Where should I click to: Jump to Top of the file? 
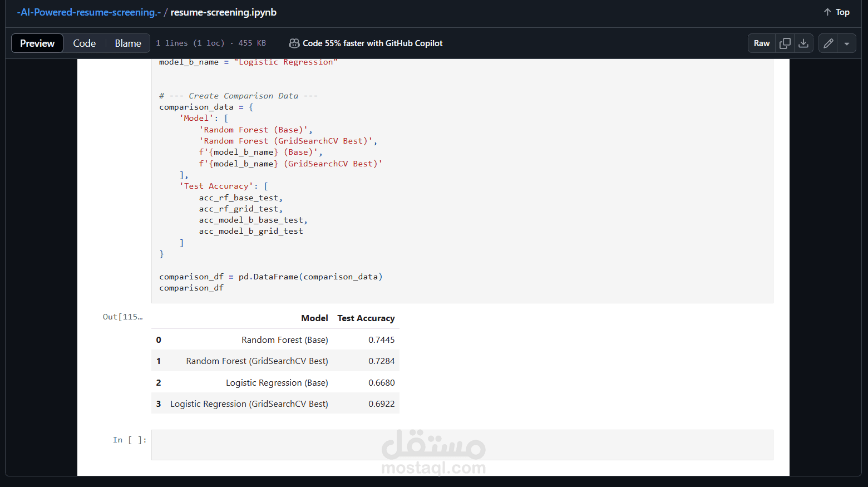click(x=836, y=12)
